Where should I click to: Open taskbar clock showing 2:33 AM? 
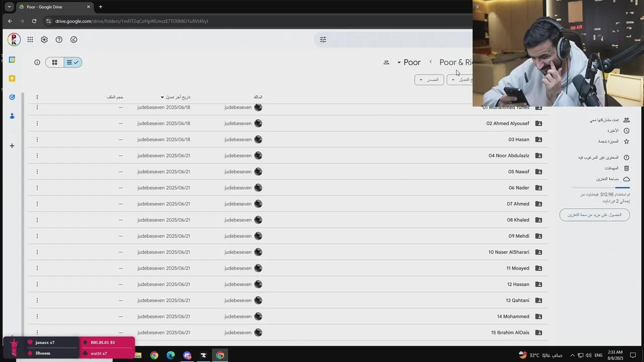pos(615,355)
